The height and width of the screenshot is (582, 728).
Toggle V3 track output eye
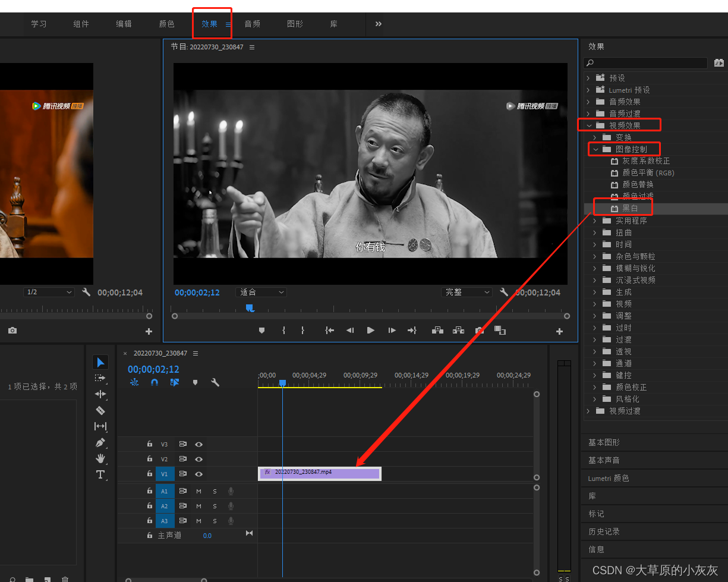(x=199, y=444)
